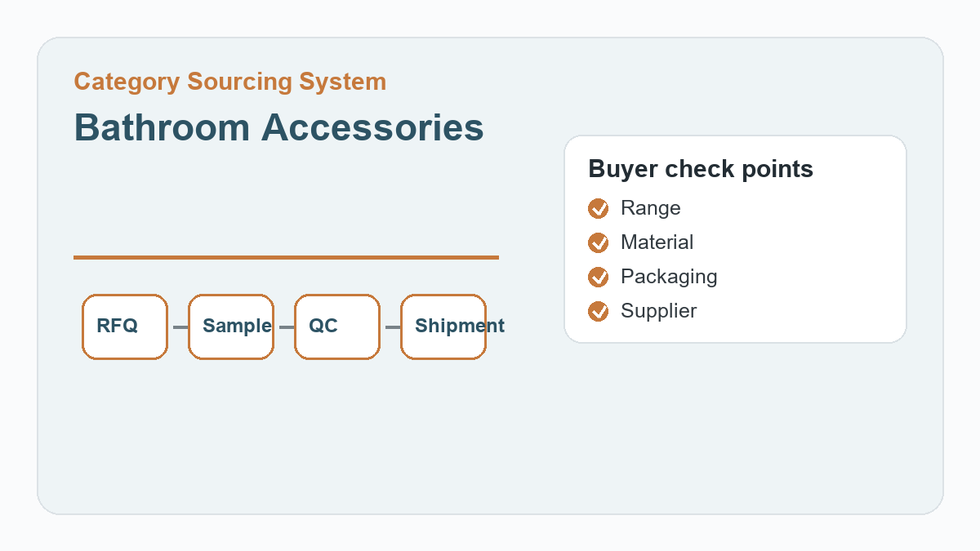
Task: Click the Range text label
Action: tap(651, 208)
